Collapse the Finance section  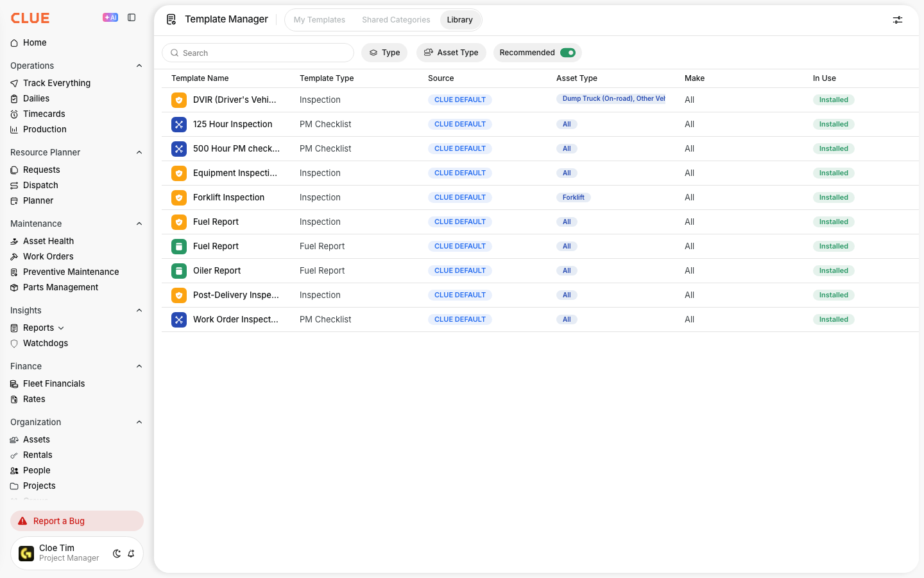click(x=139, y=366)
